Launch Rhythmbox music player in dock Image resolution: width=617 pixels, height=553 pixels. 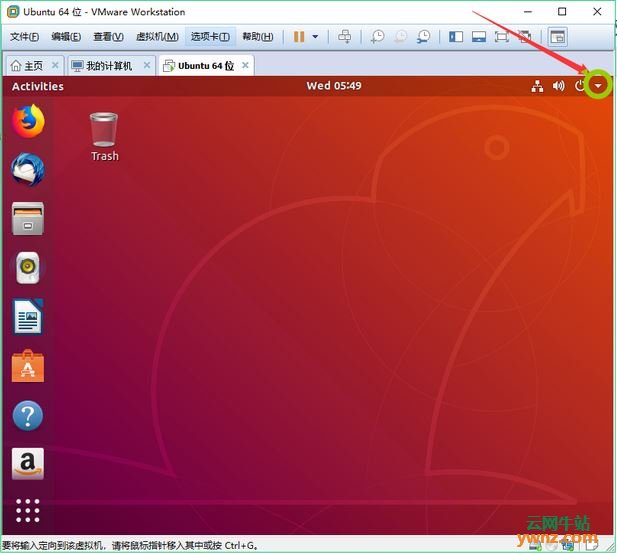pos(28,268)
